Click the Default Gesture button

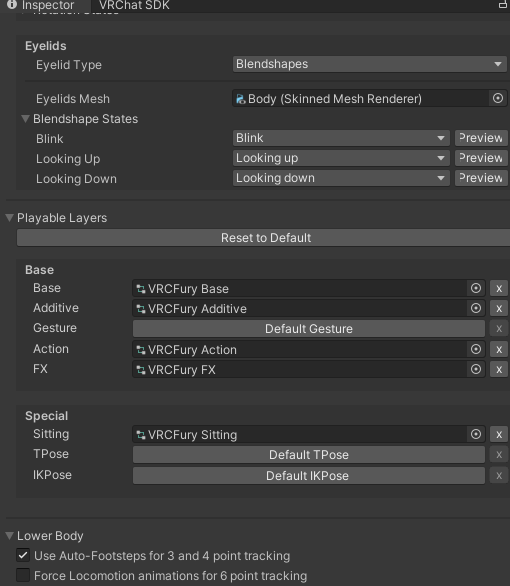click(x=309, y=329)
